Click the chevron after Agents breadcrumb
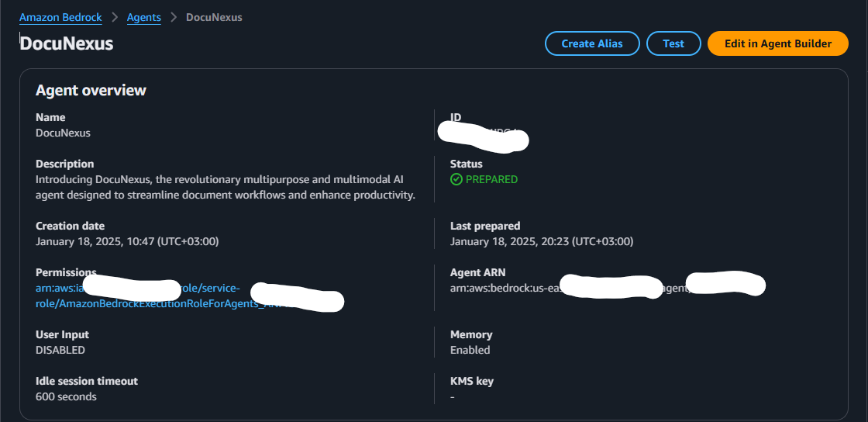Viewport: 868px width, 422px height. tap(174, 17)
